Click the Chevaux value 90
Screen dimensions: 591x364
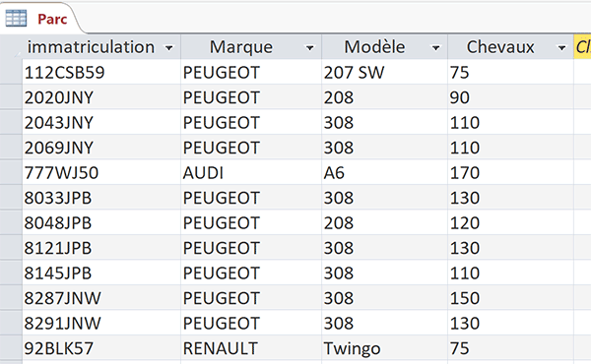[x=510, y=97]
